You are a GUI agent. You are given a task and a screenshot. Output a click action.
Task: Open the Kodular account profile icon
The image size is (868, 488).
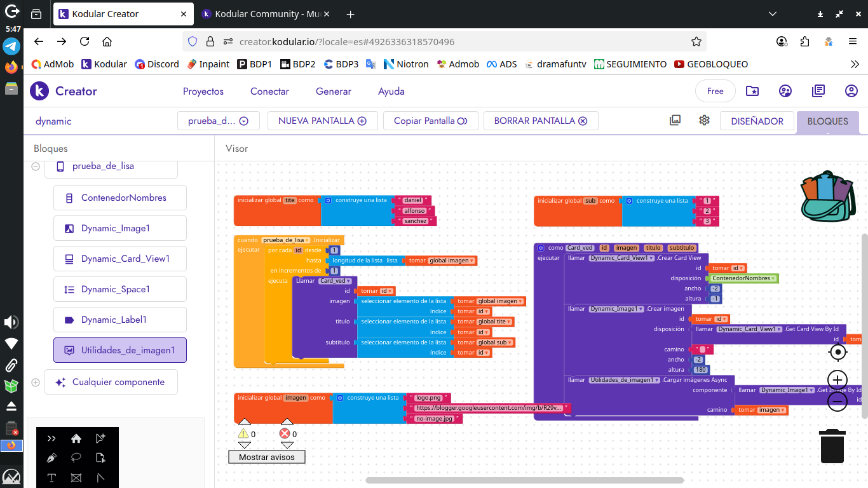[851, 91]
